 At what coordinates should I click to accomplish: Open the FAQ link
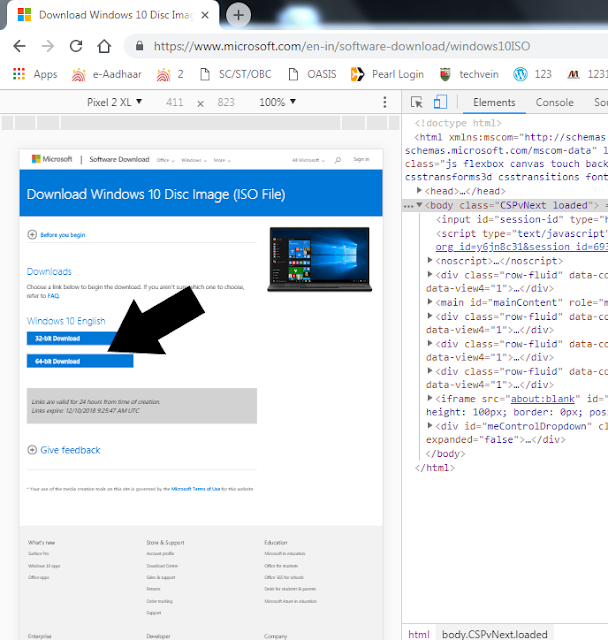click(53, 296)
